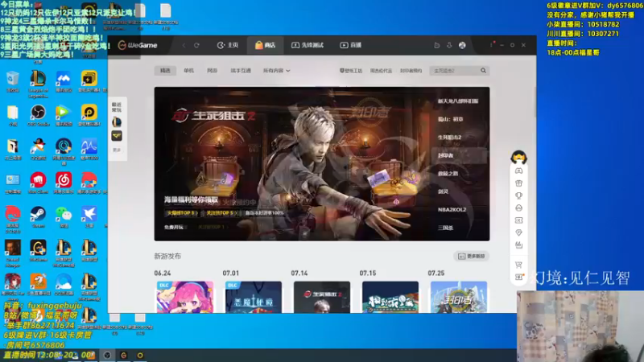Select Riot Client desktop icon
The image size is (644, 362).
(x=38, y=183)
